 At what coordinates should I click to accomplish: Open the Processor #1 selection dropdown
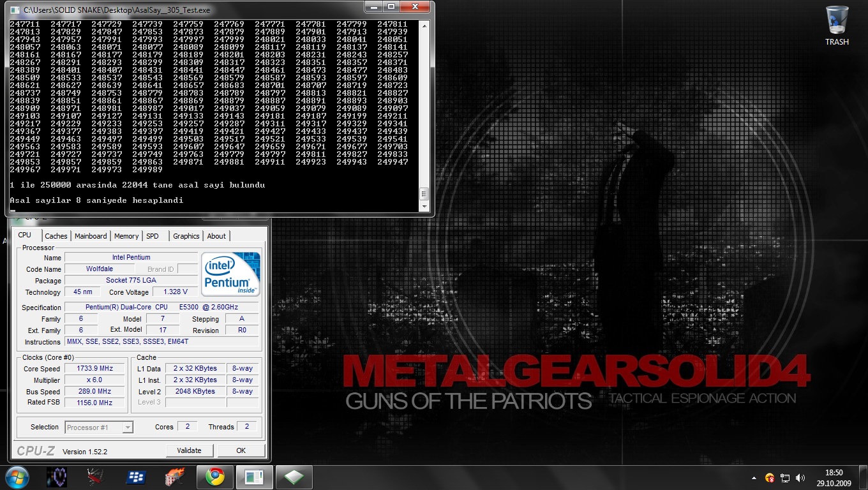(99, 427)
